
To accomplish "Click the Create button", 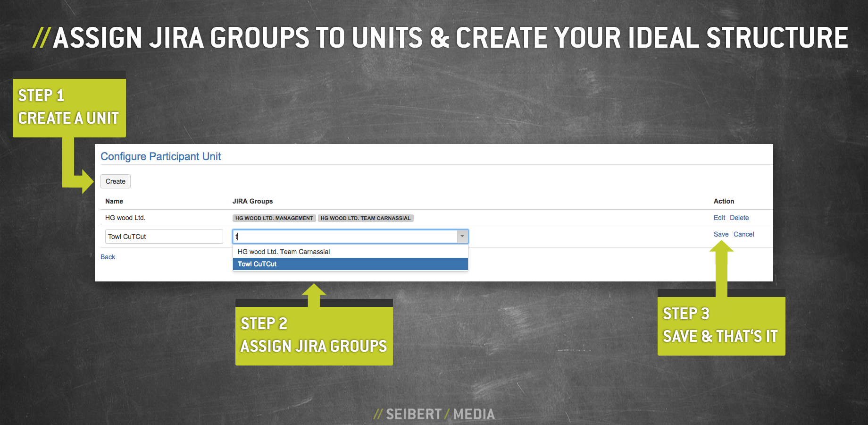I will (x=116, y=181).
